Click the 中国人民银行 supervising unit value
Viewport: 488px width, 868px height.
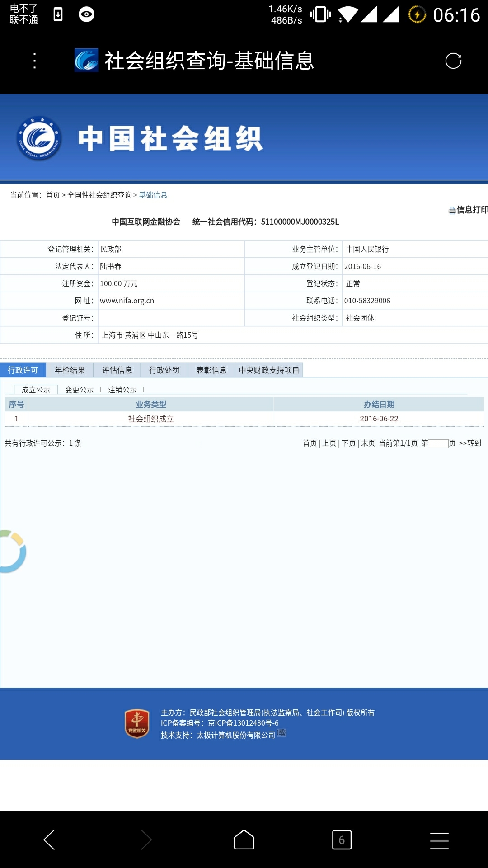coord(367,250)
